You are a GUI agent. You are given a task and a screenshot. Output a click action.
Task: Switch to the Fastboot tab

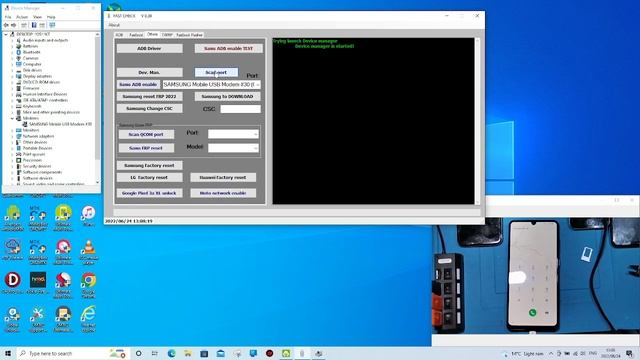[136, 35]
